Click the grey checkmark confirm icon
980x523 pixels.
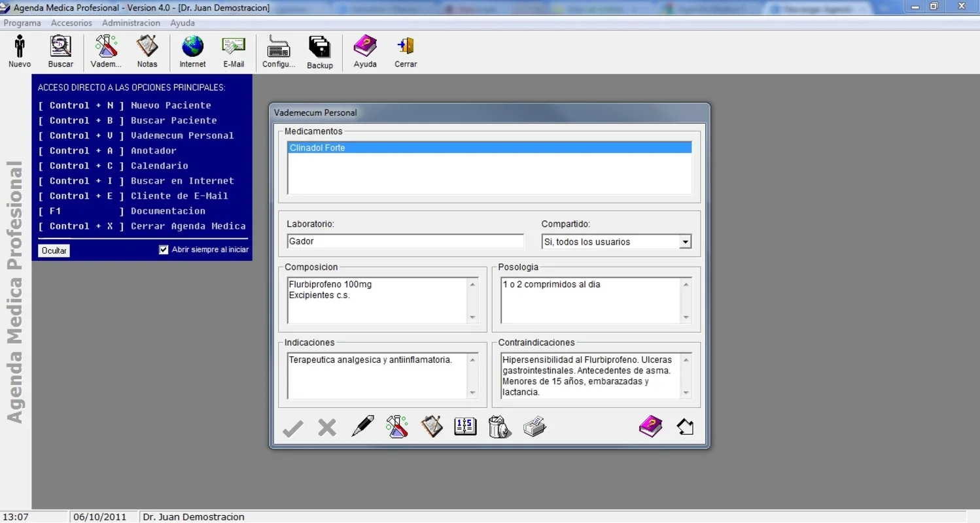tap(292, 428)
